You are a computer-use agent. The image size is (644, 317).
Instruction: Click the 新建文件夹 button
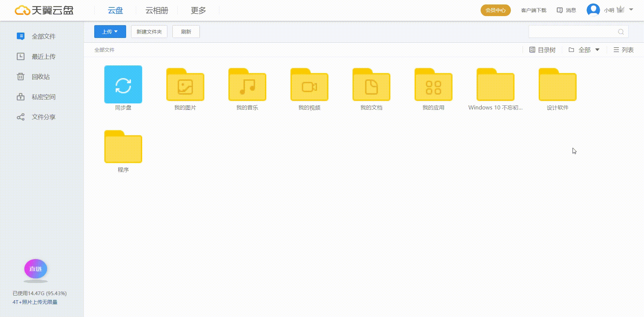click(149, 32)
